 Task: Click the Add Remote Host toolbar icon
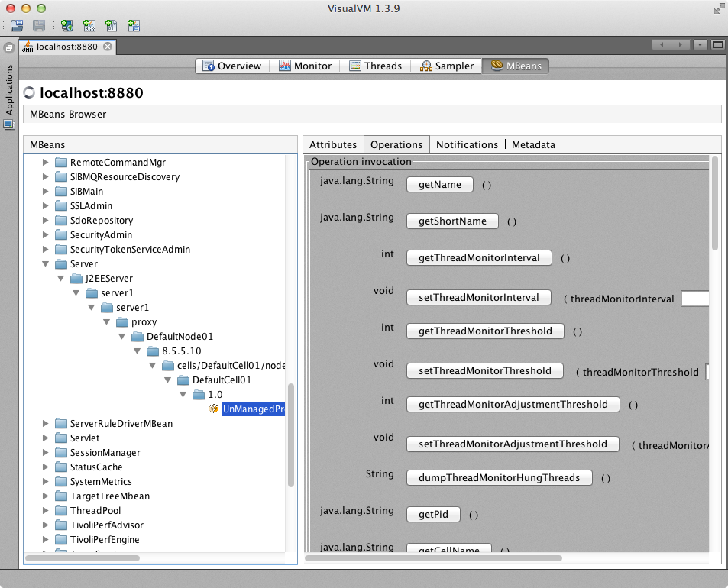[67, 25]
